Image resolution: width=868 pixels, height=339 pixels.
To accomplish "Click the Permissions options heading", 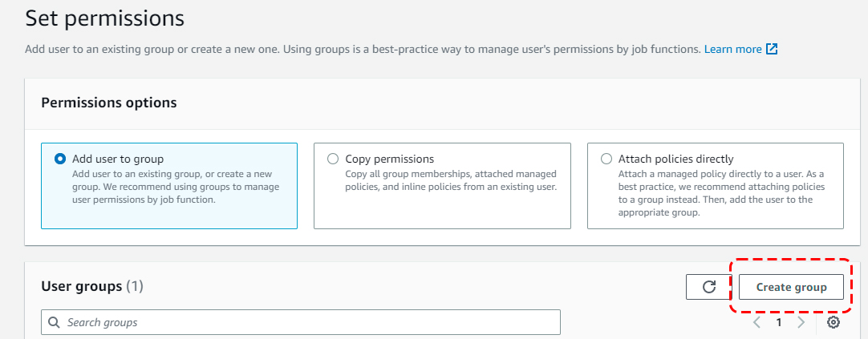I will 108,103.
